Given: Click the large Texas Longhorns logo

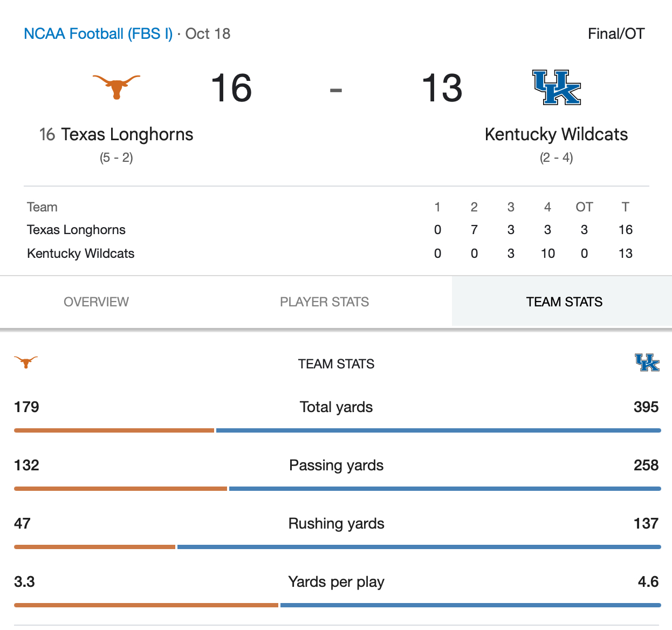Looking at the screenshot, I should tap(116, 87).
